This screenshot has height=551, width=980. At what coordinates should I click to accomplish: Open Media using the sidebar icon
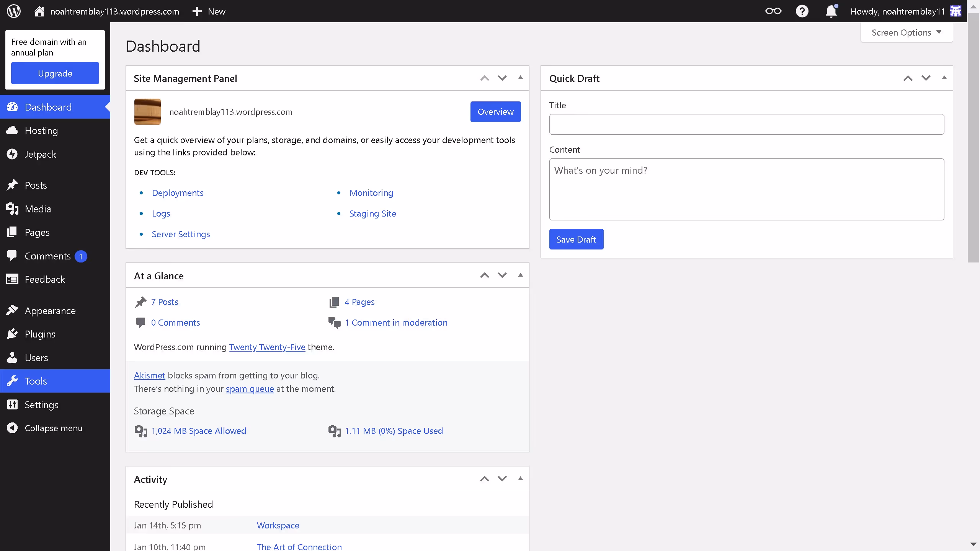pos(12,209)
